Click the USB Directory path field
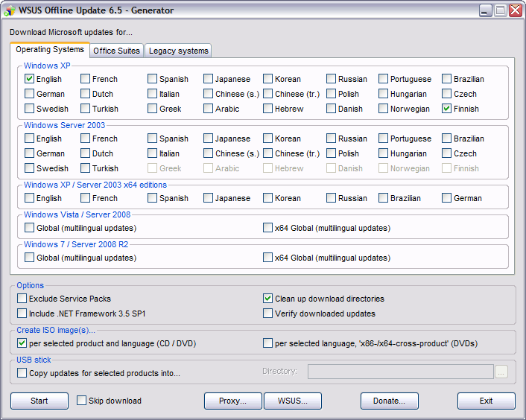526x420 pixels. coord(401,372)
